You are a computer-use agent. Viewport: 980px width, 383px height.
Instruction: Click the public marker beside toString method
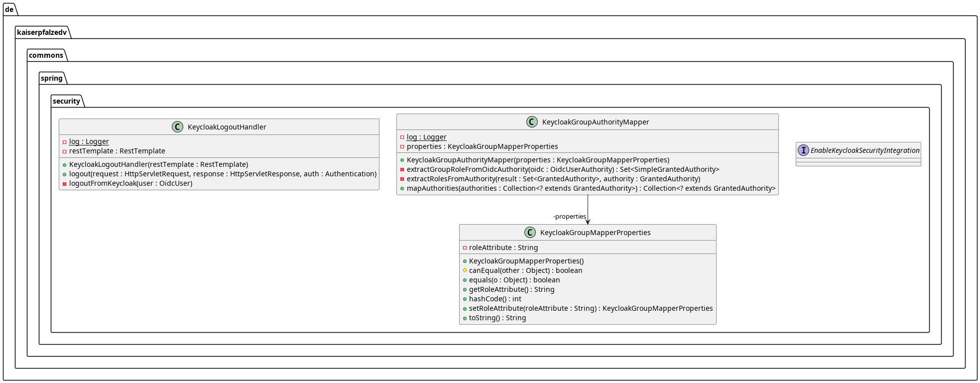coord(465,318)
